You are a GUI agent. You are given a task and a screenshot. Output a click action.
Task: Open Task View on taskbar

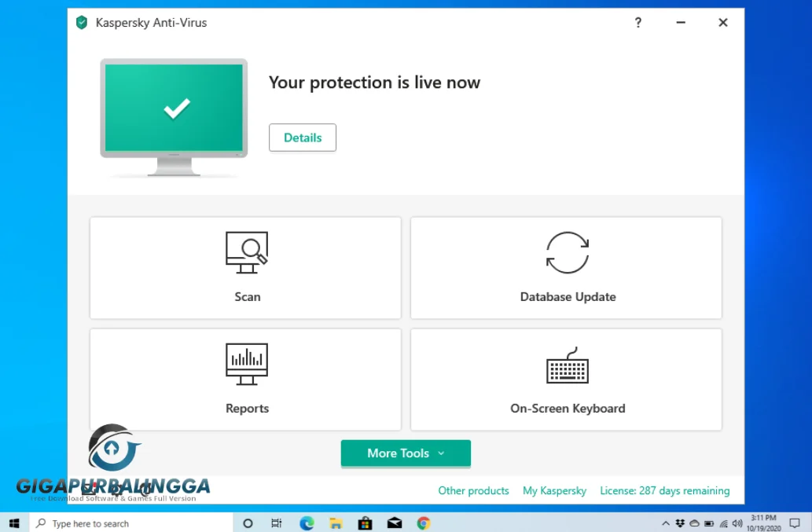click(277, 523)
